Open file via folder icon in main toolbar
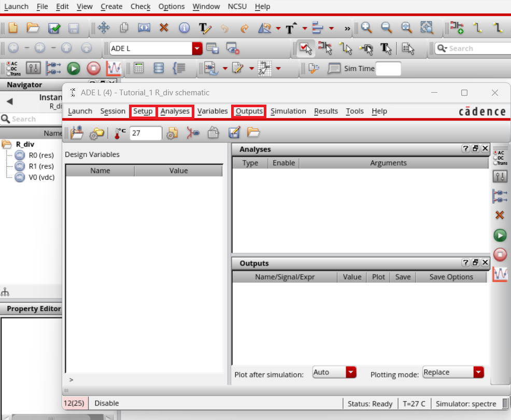 pyautogui.click(x=33, y=28)
